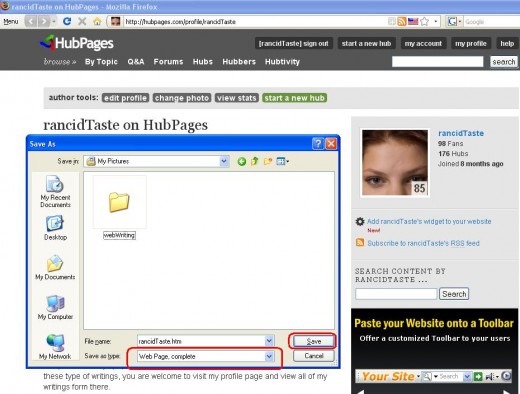
Task: Click the Save button in dialog
Action: point(313,341)
